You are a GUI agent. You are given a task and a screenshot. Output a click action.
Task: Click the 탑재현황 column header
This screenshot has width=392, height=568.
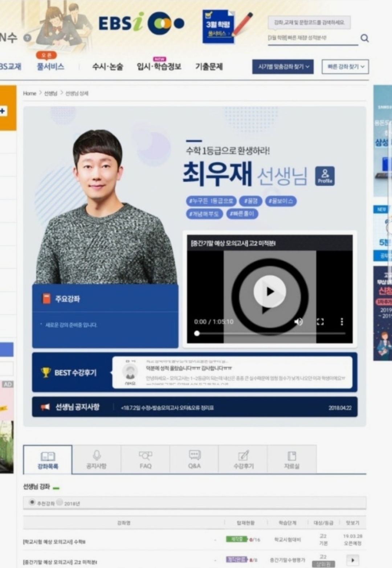[x=246, y=523]
